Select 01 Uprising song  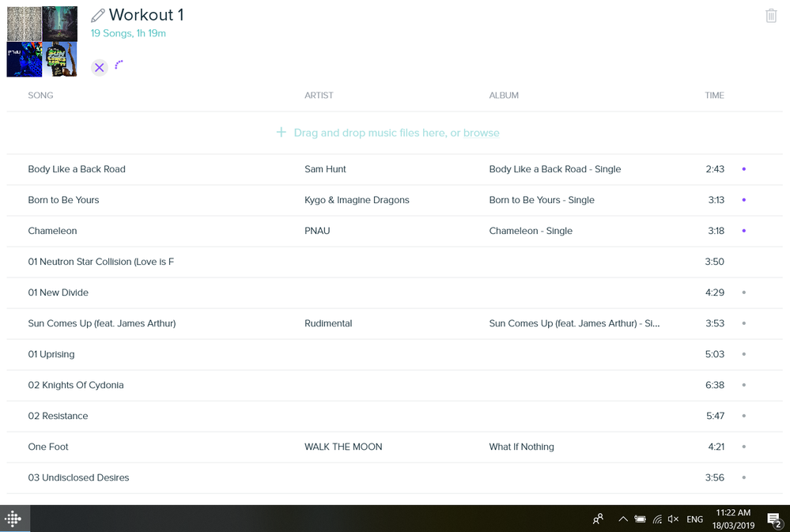[x=51, y=354]
